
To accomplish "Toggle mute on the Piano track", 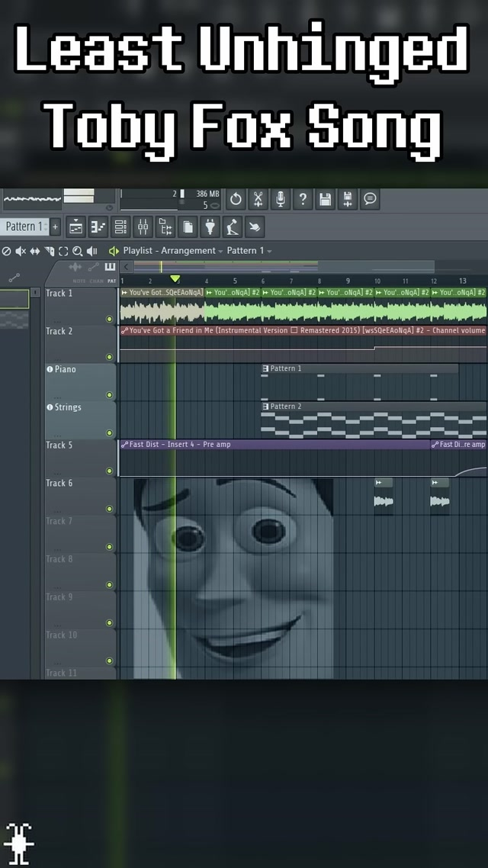I will (109, 394).
